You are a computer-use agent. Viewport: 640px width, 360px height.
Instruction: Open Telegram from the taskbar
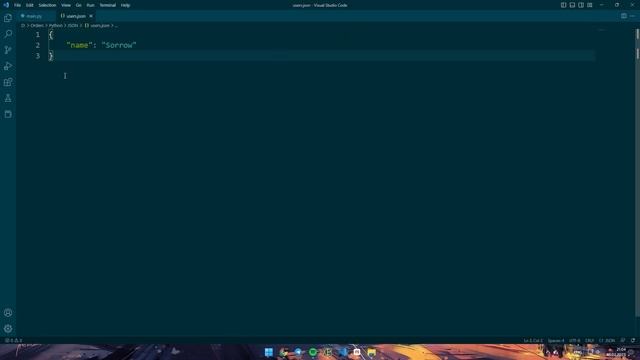298,352
